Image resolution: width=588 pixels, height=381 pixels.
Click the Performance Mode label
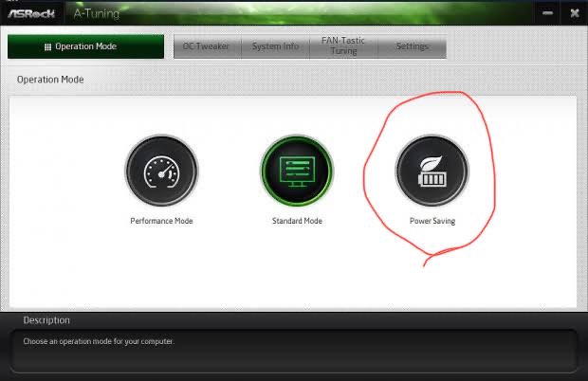pyautogui.click(x=161, y=221)
